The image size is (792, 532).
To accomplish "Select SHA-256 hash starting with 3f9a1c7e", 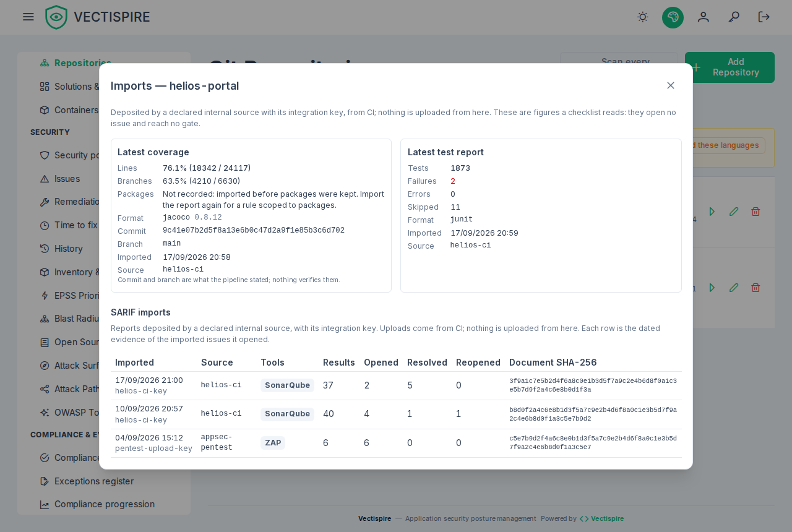I will click(593, 385).
